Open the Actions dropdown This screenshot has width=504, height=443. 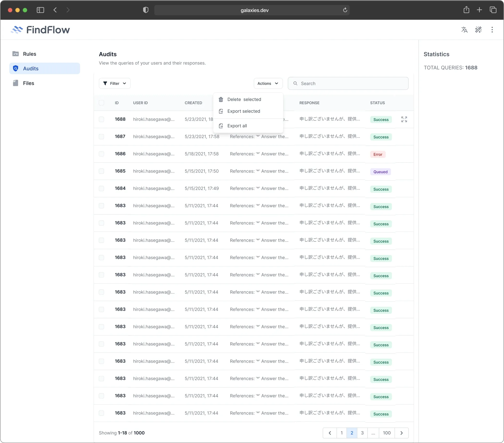point(268,83)
